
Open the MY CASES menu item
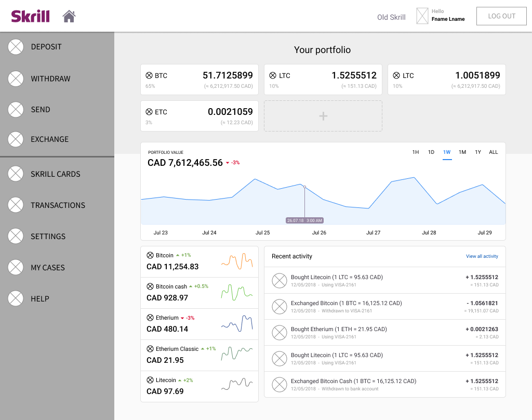point(48,268)
